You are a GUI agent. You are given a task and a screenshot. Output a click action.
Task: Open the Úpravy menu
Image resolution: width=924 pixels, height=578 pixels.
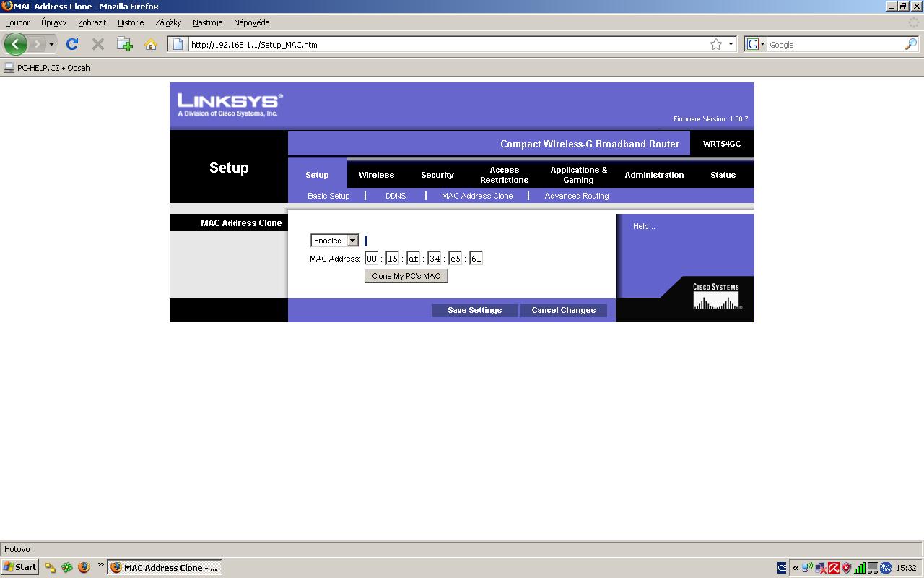tap(53, 22)
